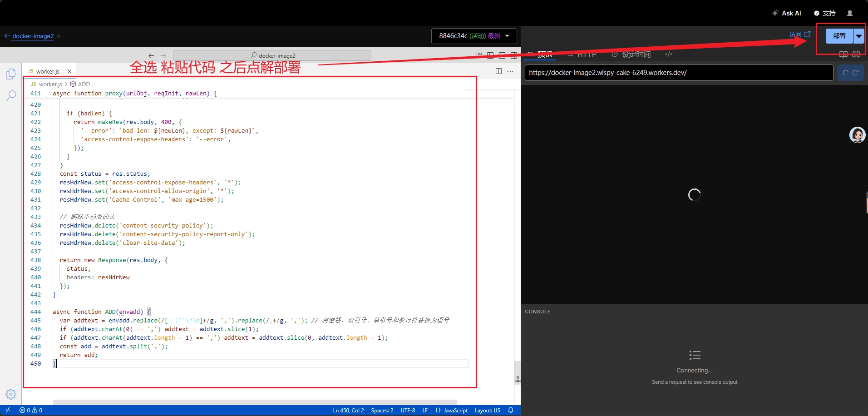The width and height of the screenshot is (868, 416).
Task: Click the 访问 visit link
Action: point(800,35)
